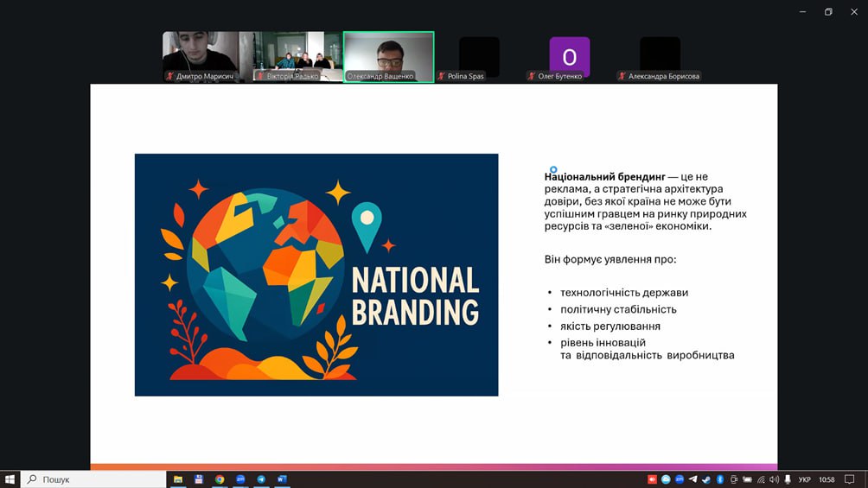Click the Bluetooth icon in system tray

[720, 479]
